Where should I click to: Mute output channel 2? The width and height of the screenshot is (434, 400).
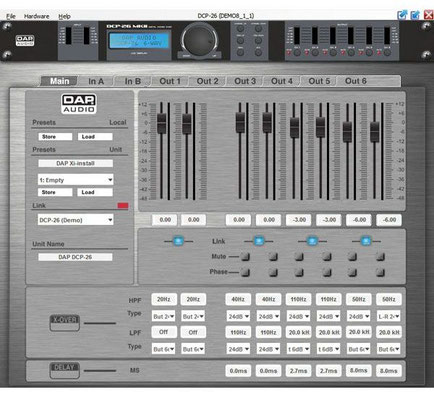(273, 256)
